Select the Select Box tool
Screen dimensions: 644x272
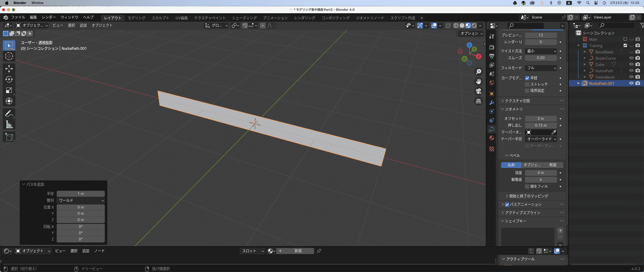pyautogui.click(x=9, y=45)
